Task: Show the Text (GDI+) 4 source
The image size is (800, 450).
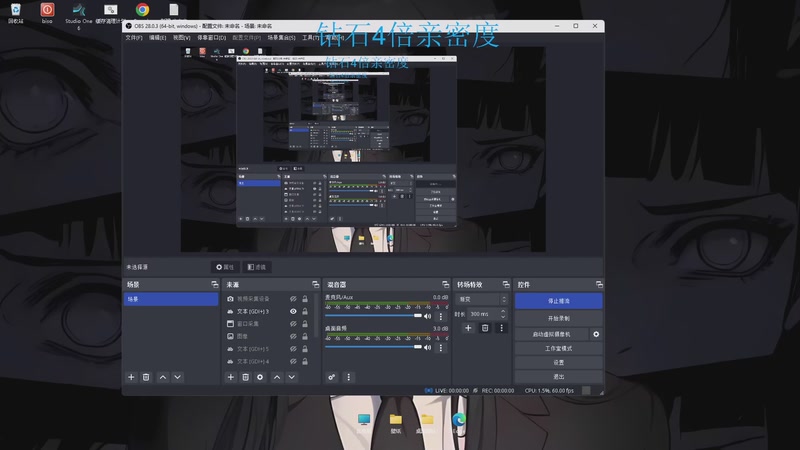Action: (293, 361)
